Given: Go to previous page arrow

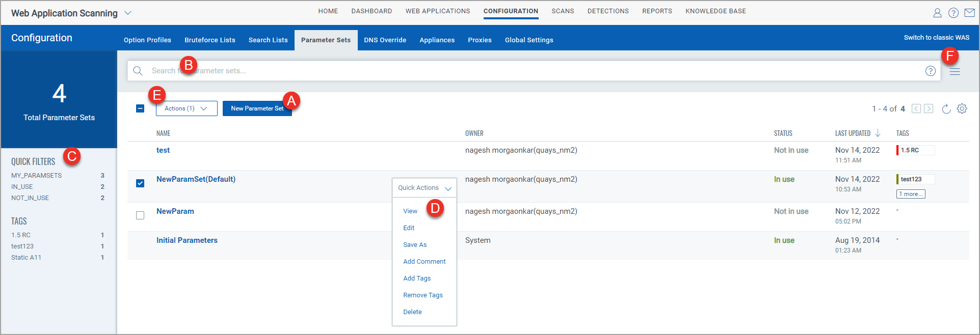Looking at the screenshot, I should [x=916, y=108].
